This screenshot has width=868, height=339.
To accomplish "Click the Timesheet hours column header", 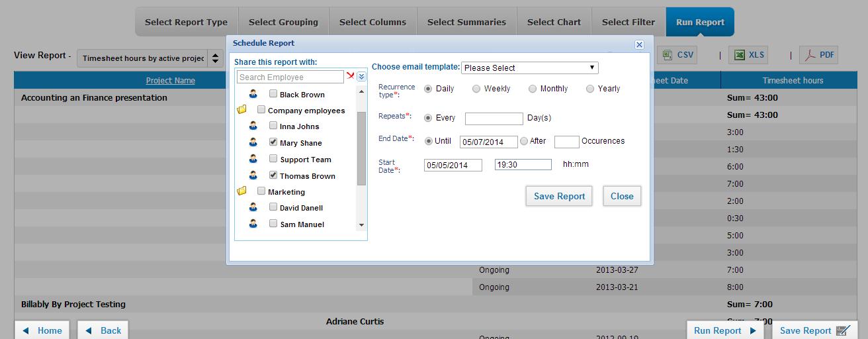I will (793, 81).
